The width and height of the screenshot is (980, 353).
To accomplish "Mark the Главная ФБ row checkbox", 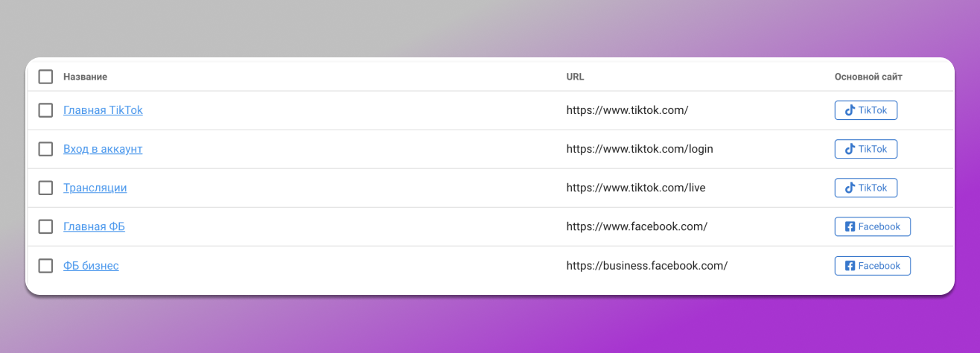I will 45,226.
